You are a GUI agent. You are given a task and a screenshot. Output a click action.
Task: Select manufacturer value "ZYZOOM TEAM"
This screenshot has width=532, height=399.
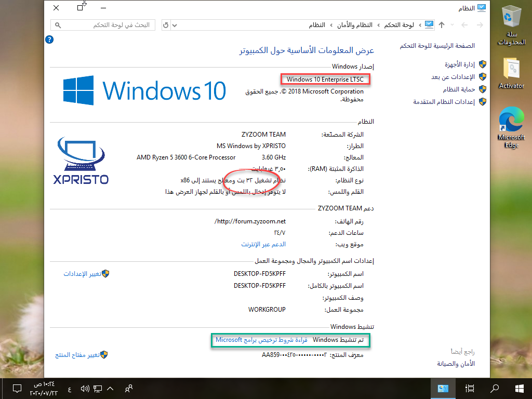point(263,135)
